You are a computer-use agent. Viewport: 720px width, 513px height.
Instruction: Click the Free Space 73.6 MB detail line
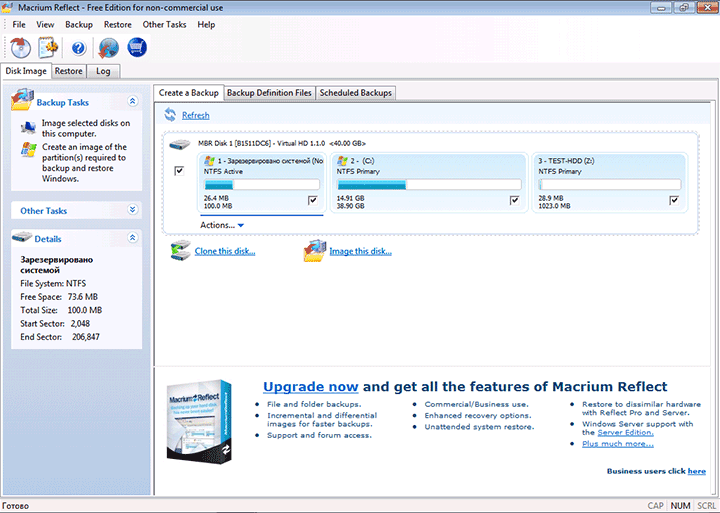tap(59, 297)
